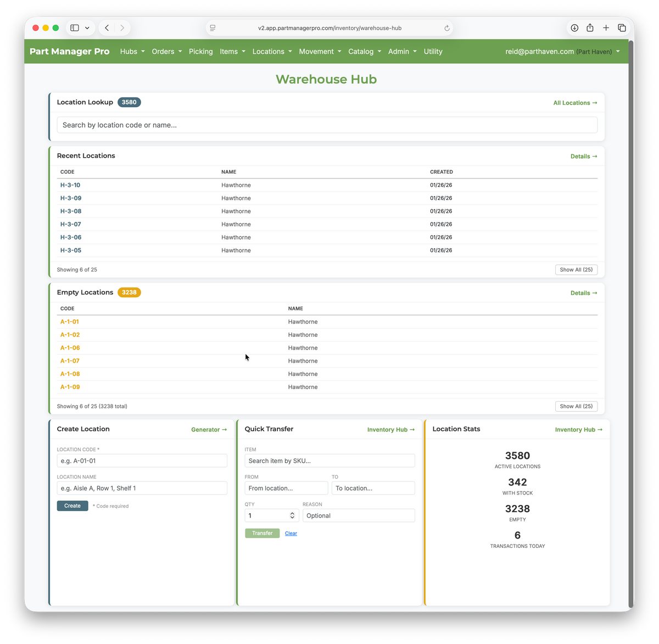Image resolution: width=659 pixels, height=644 pixels.
Task: Expand the Admin menu
Action: 403,52
